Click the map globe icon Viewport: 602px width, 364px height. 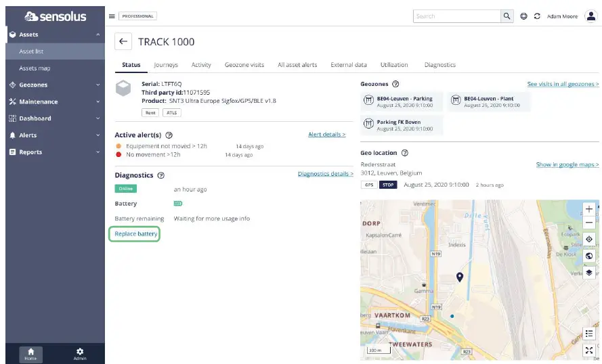(x=589, y=256)
